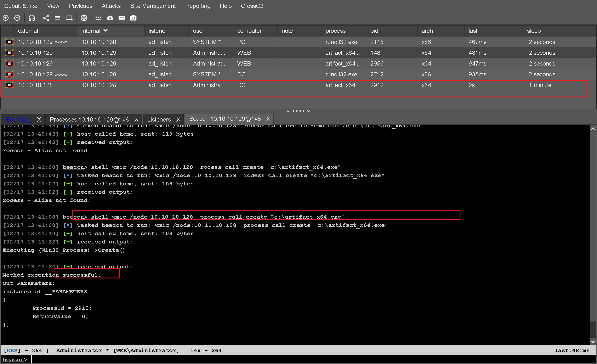Switch to session table view icon
The height and width of the screenshot is (364, 597).
pyautogui.click(x=58, y=18)
